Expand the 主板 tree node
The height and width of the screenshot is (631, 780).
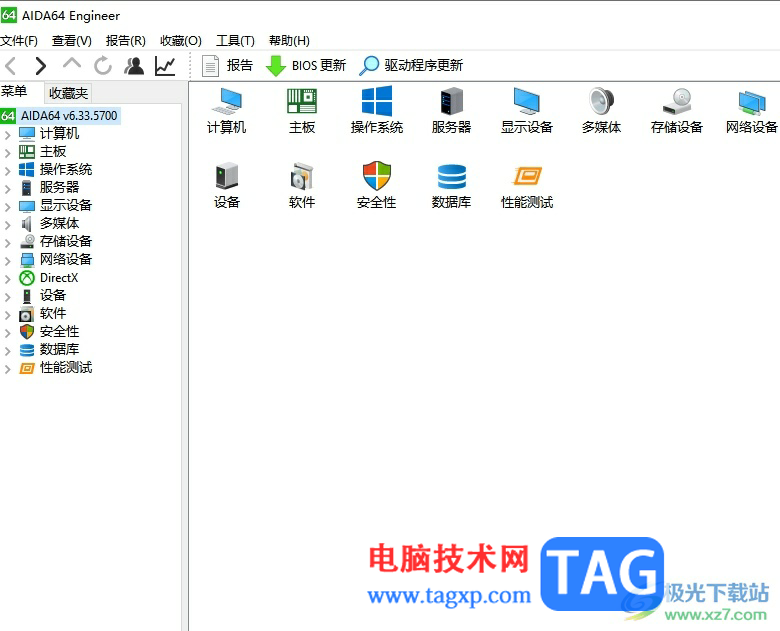click(x=7, y=152)
